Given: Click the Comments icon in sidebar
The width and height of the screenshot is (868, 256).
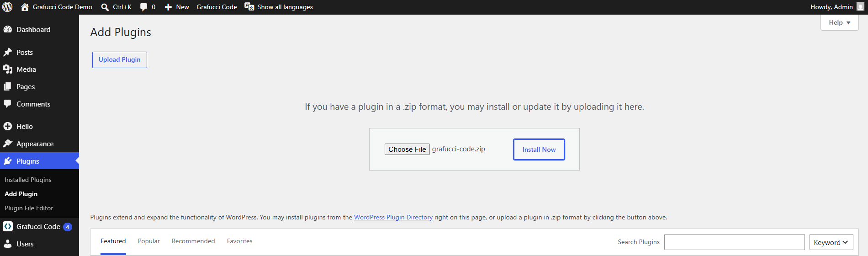Looking at the screenshot, I should click(7, 104).
